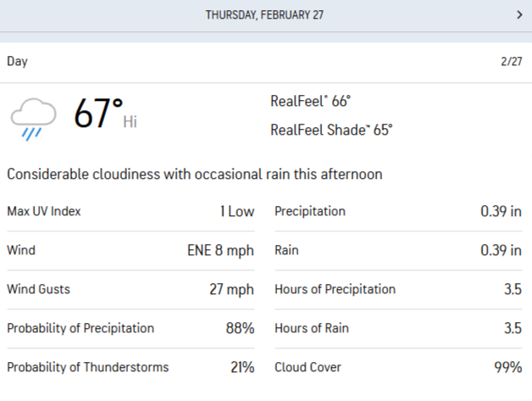532x401 pixels.
Task: Click the RealFeel Shade 65° reading
Action: (x=331, y=130)
